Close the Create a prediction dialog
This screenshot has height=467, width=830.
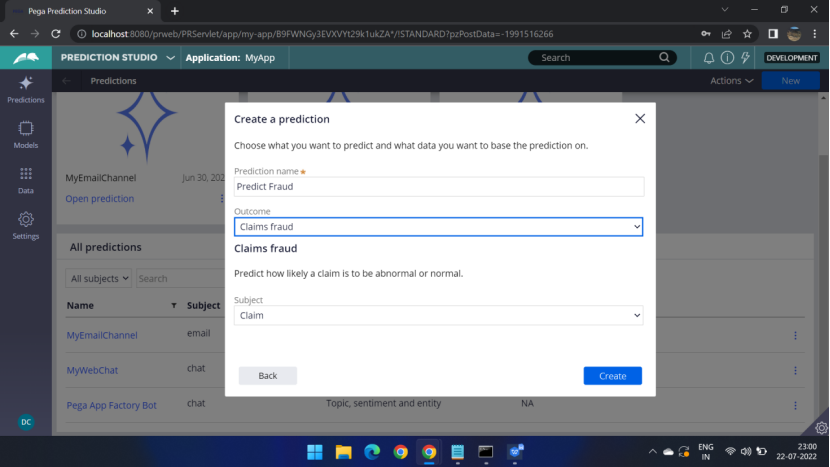tap(640, 119)
